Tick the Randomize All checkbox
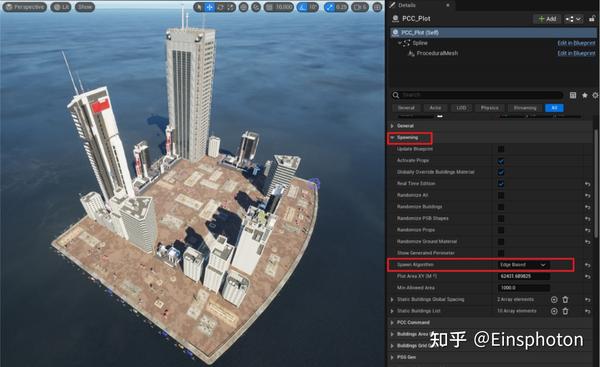 [501, 196]
